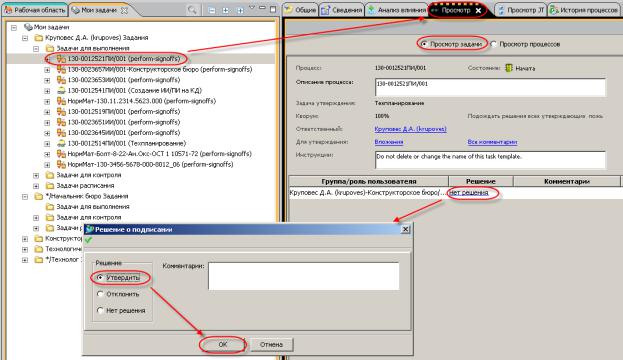
Task: Expand the 130-0023645ИИ/001 task node
Action: pos(47,133)
